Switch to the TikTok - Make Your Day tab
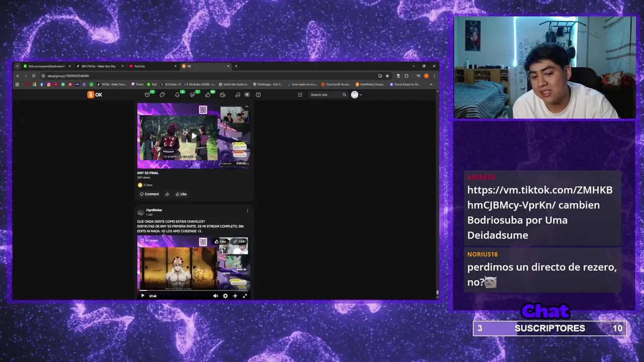Viewport: 644px width, 362px height. click(99, 66)
